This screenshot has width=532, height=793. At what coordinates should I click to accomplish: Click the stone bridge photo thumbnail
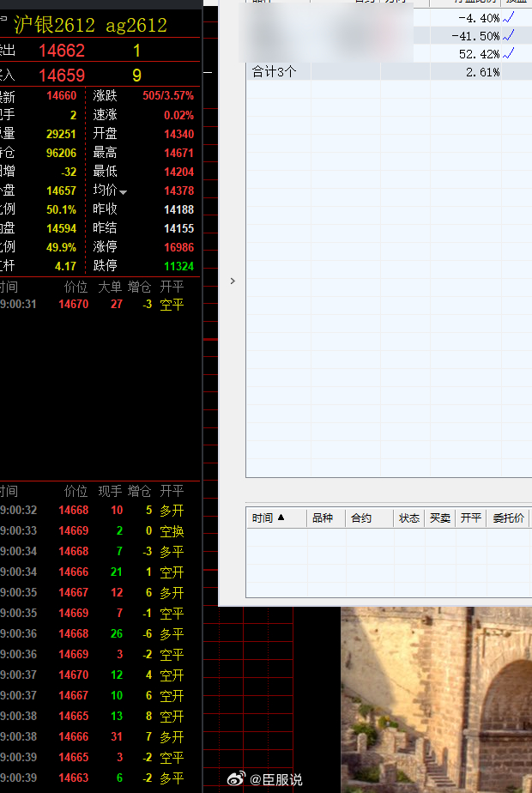coord(436,700)
